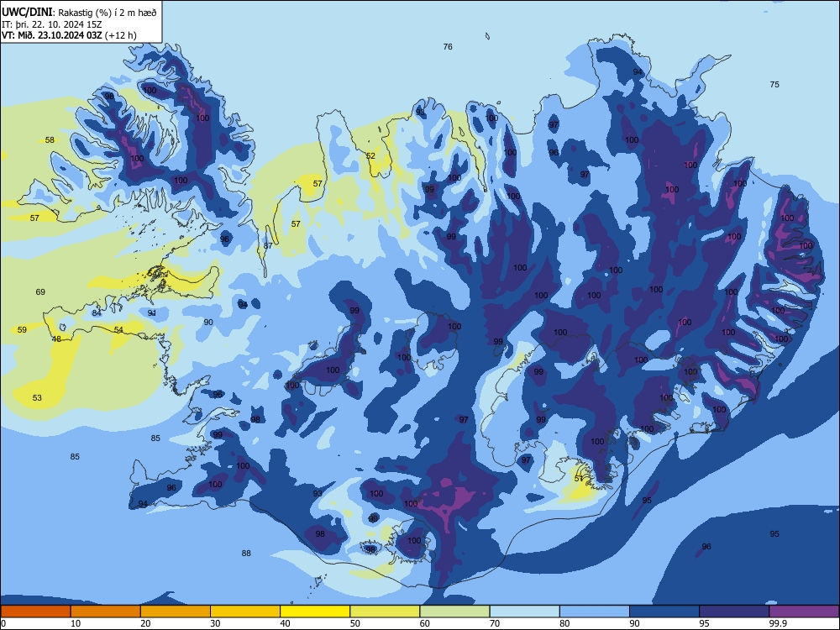Click the humidity value 75 on the map
The height and width of the screenshot is (630, 840).
(x=774, y=84)
